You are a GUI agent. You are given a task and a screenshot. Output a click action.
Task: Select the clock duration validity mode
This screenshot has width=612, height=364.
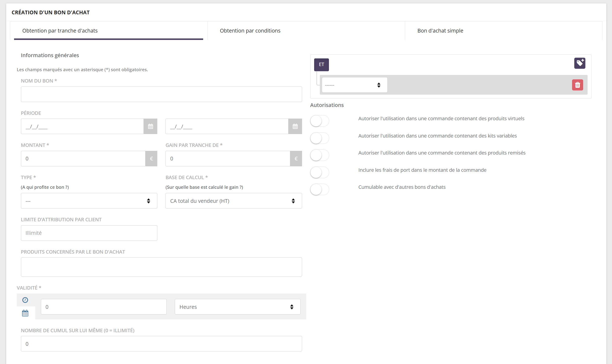25,300
